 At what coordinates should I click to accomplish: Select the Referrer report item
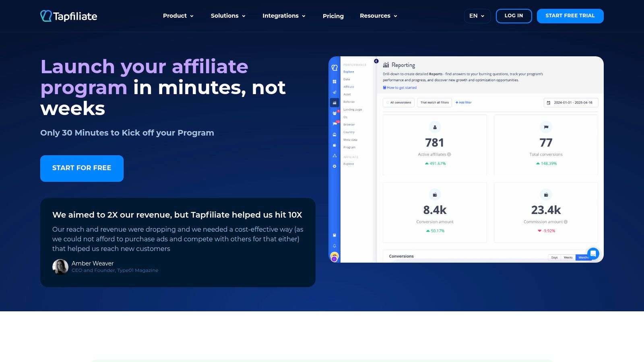pyautogui.click(x=349, y=102)
